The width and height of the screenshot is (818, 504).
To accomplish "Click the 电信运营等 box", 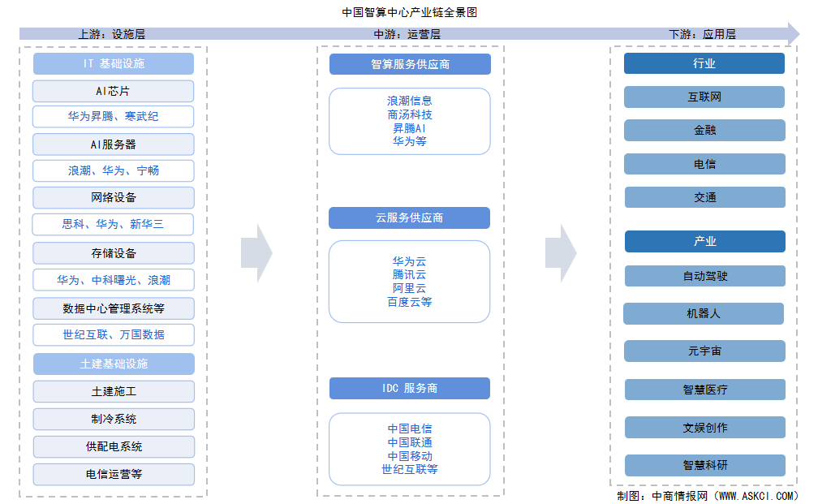I will (114, 474).
